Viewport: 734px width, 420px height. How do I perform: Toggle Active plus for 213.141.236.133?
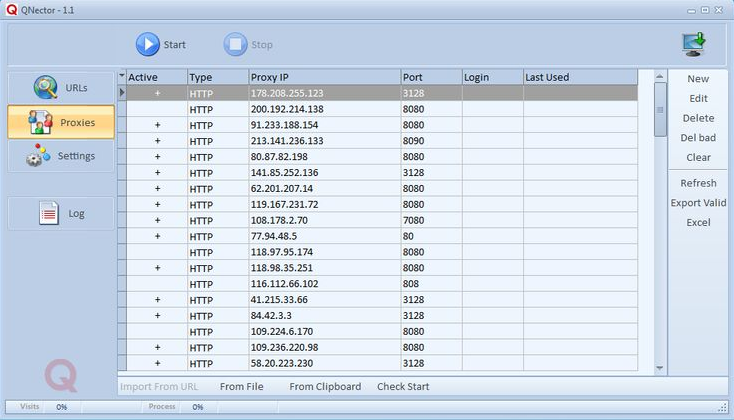157,141
